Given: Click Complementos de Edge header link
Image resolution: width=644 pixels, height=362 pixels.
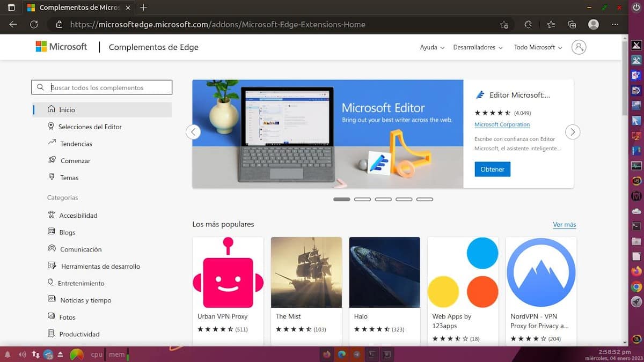Looking at the screenshot, I should click(153, 47).
